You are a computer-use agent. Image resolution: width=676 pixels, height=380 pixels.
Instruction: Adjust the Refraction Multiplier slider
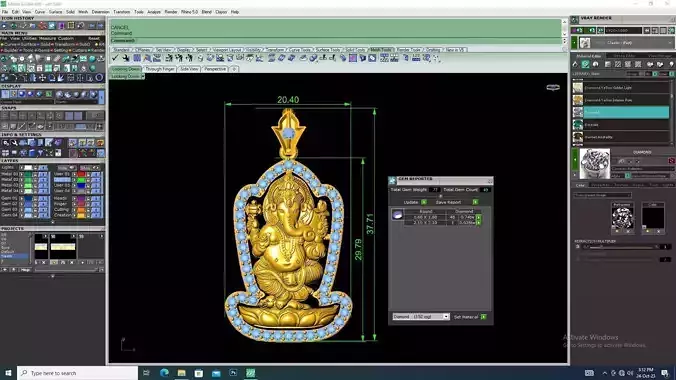(621, 248)
